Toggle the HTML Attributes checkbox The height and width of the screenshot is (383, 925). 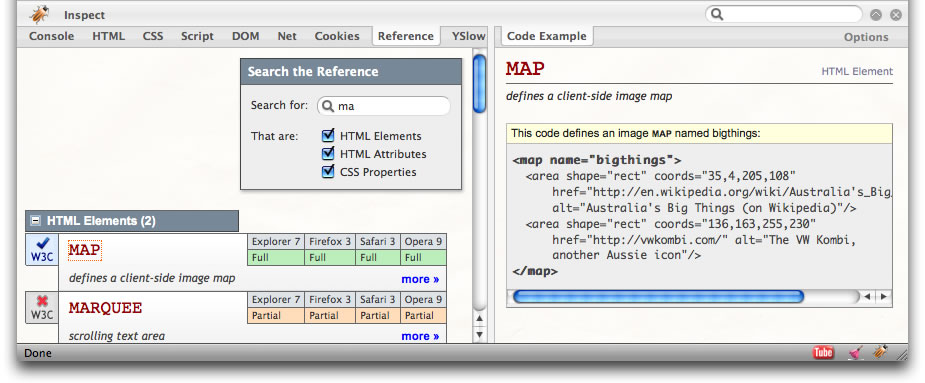pos(328,154)
